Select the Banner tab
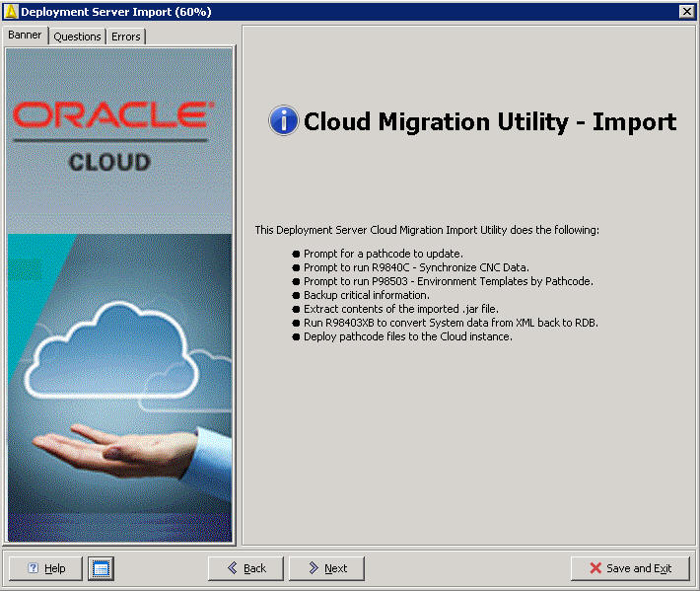700x591 pixels. coord(25,35)
